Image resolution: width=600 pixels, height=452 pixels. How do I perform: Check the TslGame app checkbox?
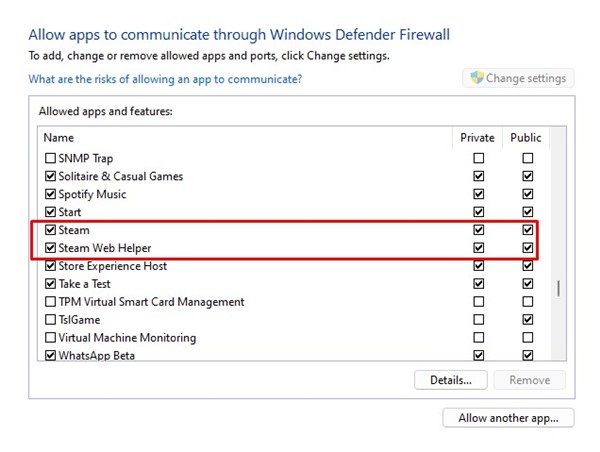51,320
